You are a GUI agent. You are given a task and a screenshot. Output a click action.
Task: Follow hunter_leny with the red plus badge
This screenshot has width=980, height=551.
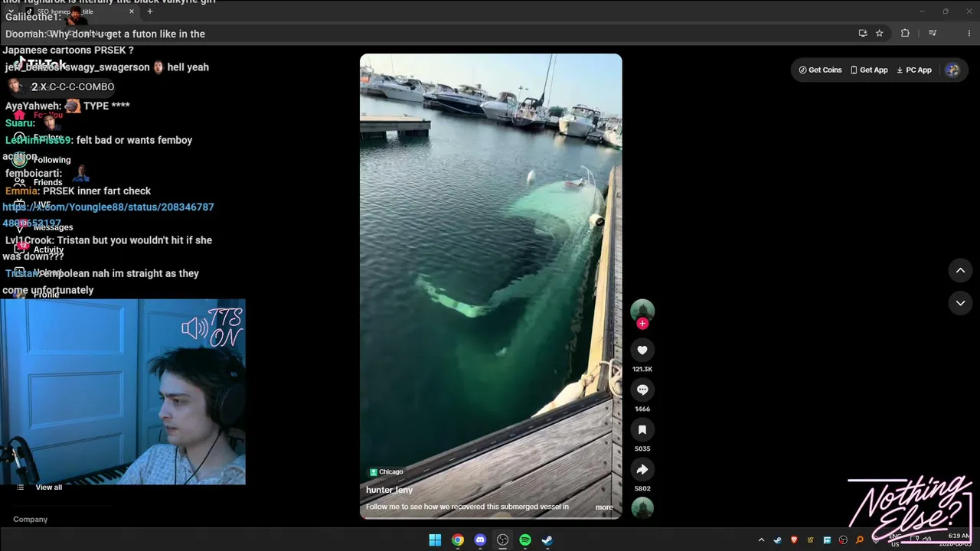click(642, 324)
